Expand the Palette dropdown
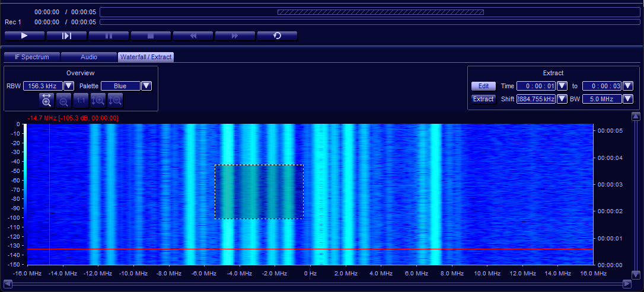 coord(146,86)
